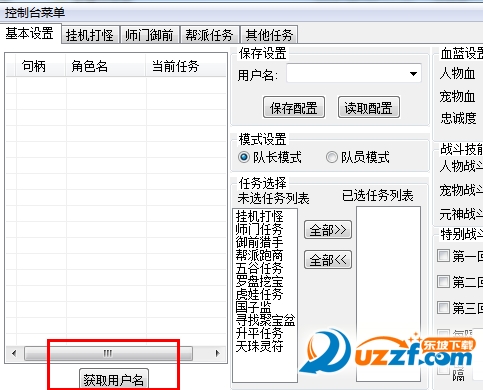Select 帮派跑商 in the task list
This screenshot has height=390, width=483.
coord(259,255)
